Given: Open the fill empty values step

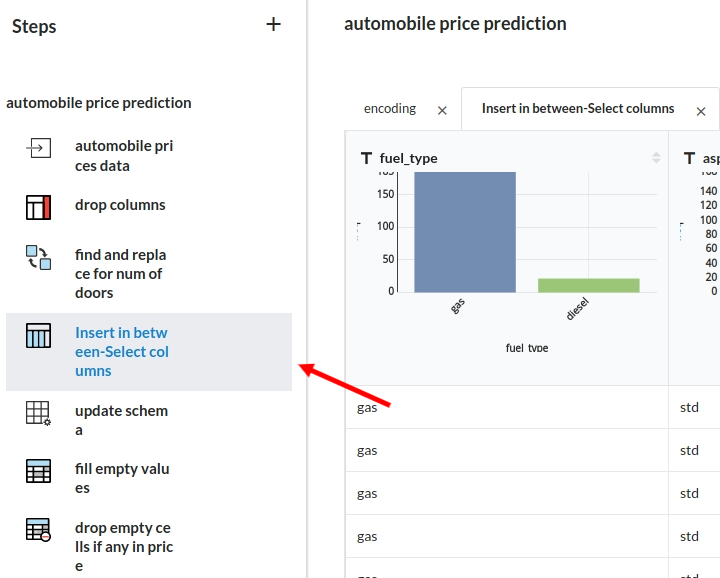Looking at the screenshot, I should 122,478.
